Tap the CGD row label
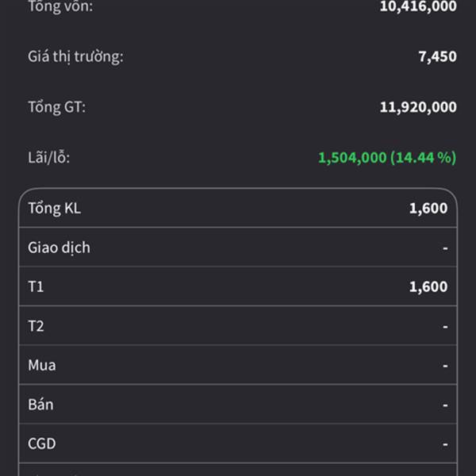Viewport: 476px width, 476px height. (x=43, y=444)
